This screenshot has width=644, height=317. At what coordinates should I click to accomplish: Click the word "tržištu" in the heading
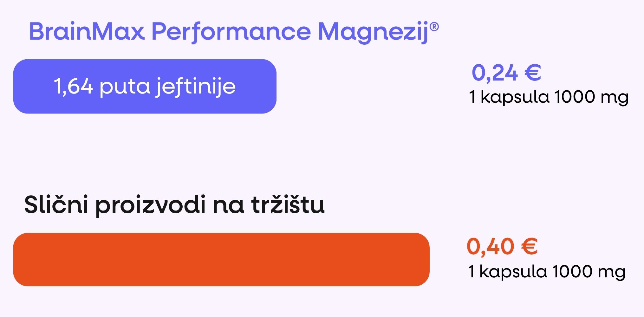pos(288,205)
